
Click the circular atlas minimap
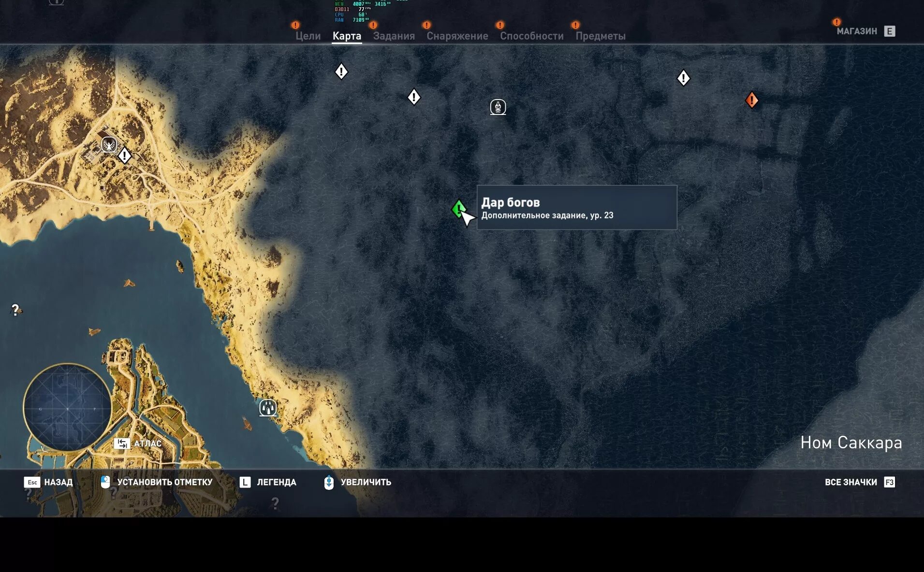pyautogui.click(x=68, y=408)
